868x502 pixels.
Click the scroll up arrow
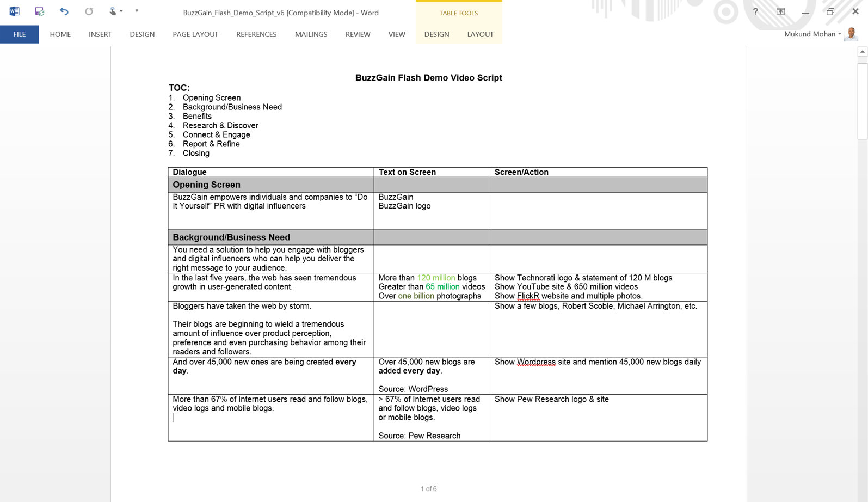[862, 52]
